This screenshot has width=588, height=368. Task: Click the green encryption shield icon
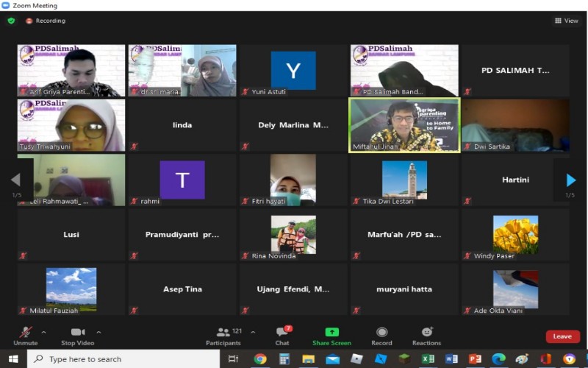[x=11, y=21]
